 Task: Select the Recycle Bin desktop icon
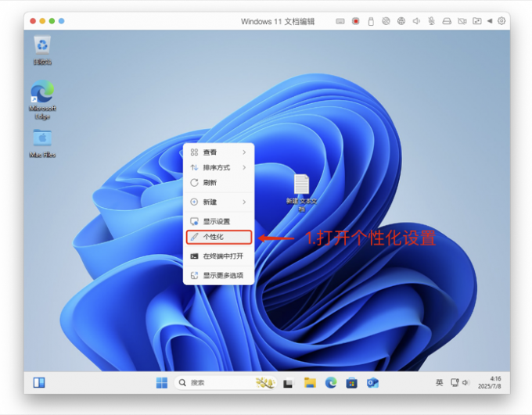pyautogui.click(x=42, y=50)
